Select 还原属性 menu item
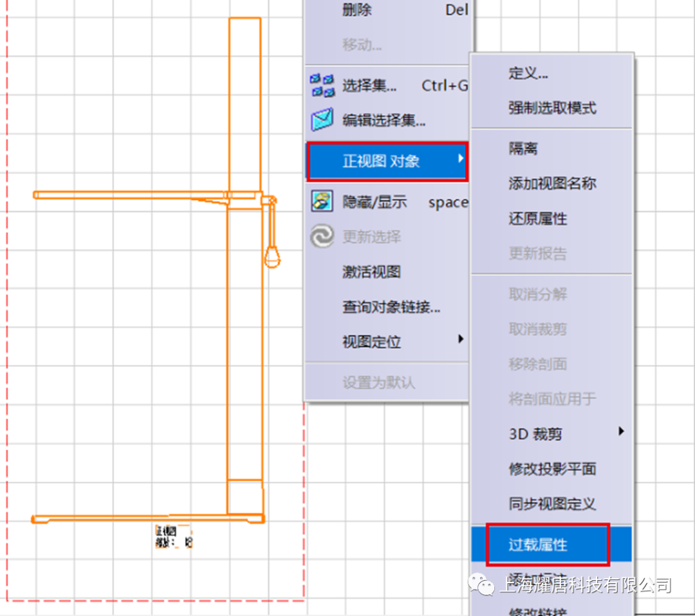Image resolution: width=695 pixels, height=616 pixels. (538, 219)
